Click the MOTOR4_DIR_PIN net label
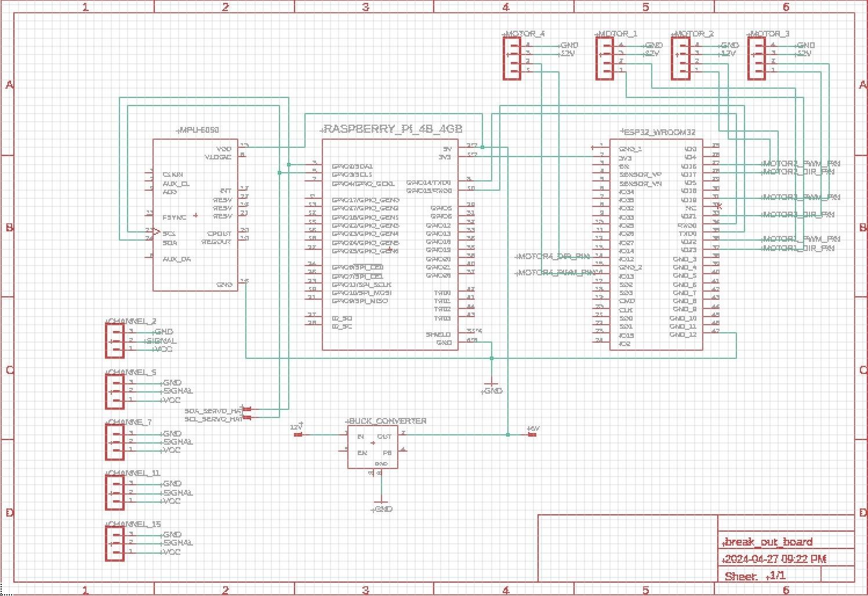The height and width of the screenshot is (596, 868). 553,256
